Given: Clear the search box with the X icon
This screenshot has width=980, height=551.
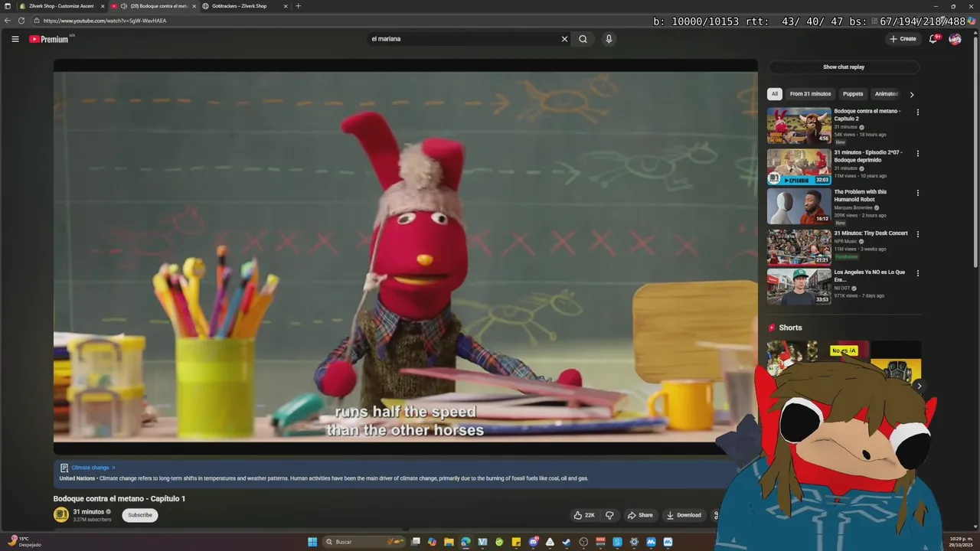Looking at the screenshot, I should (x=564, y=39).
